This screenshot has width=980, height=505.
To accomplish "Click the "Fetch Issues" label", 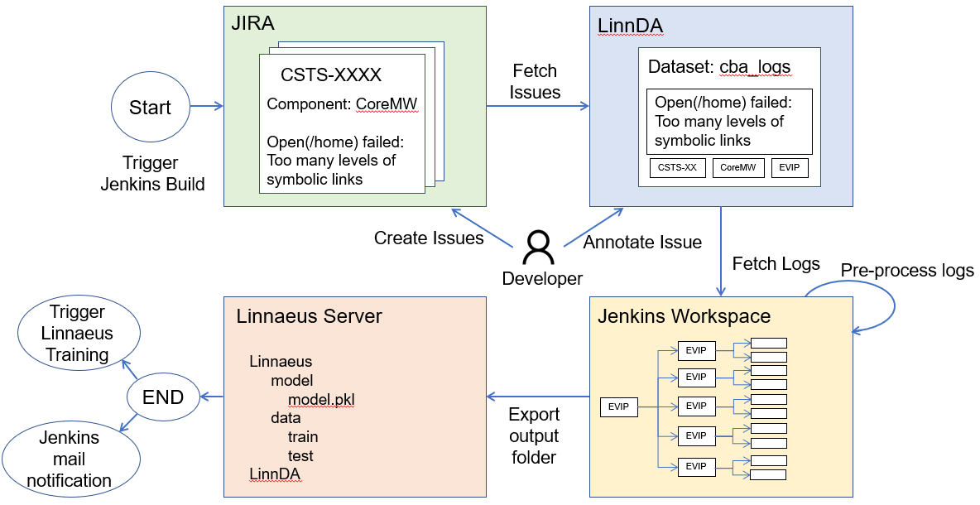I will pos(535,81).
